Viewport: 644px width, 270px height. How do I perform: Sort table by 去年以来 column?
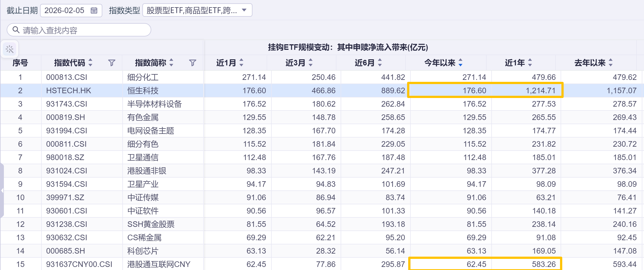point(611,63)
